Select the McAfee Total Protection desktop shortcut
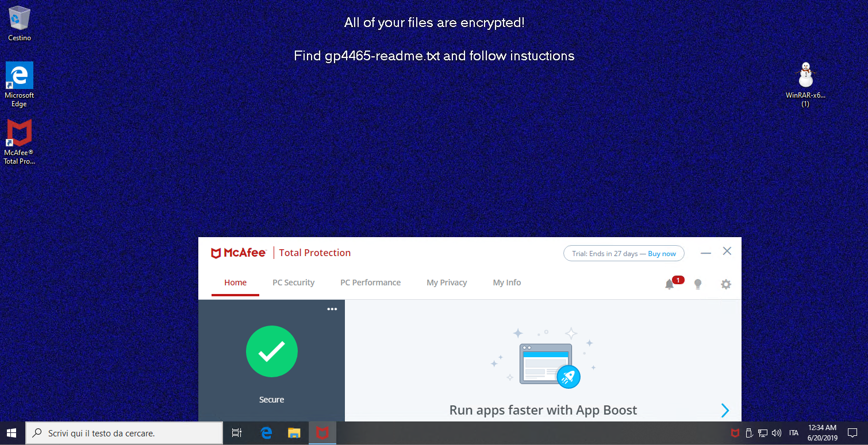 pos(20,142)
